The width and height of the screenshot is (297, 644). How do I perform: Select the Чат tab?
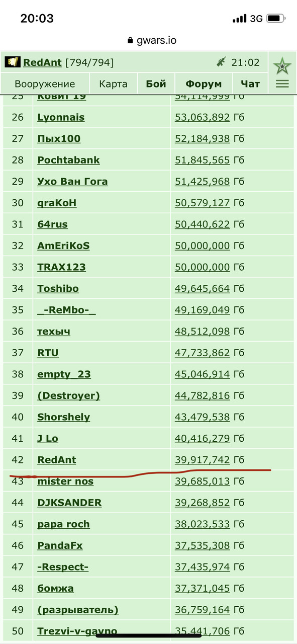click(250, 84)
